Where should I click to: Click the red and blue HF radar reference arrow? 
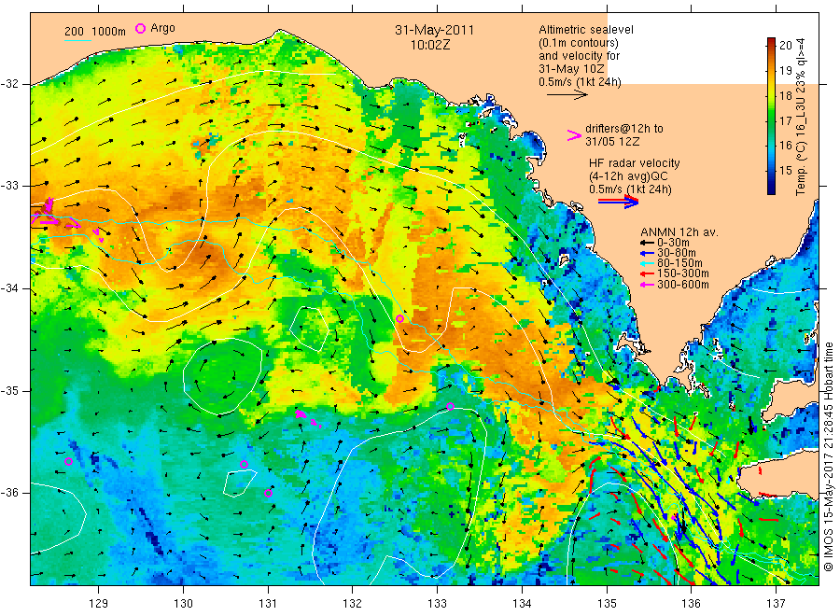(x=618, y=201)
